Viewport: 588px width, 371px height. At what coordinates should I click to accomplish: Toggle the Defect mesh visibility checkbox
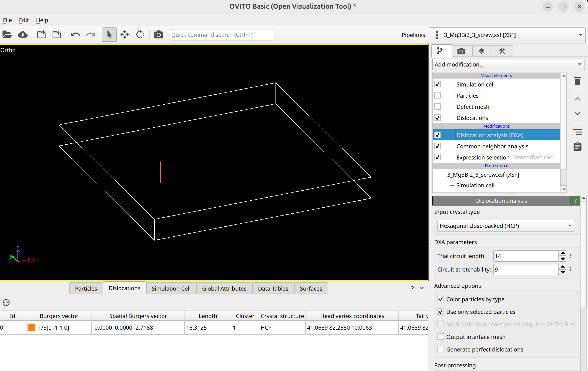tap(438, 107)
